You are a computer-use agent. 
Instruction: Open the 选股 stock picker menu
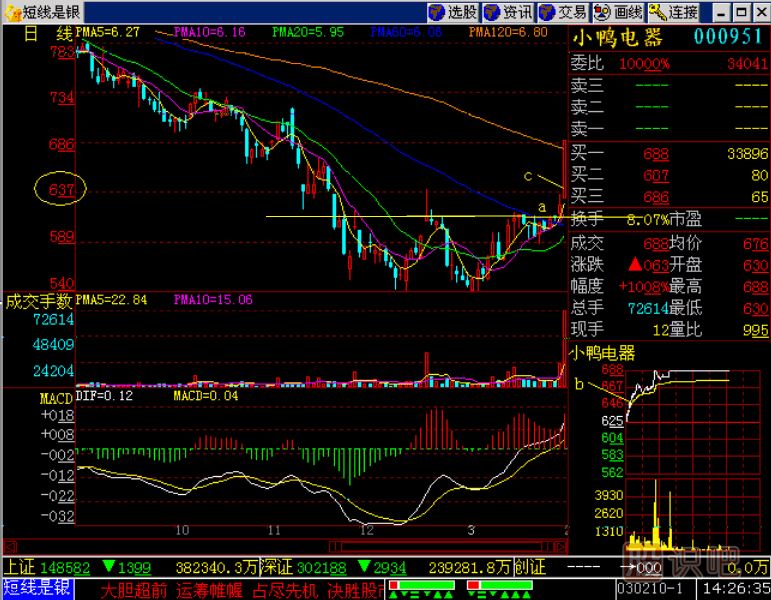tap(453, 12)
